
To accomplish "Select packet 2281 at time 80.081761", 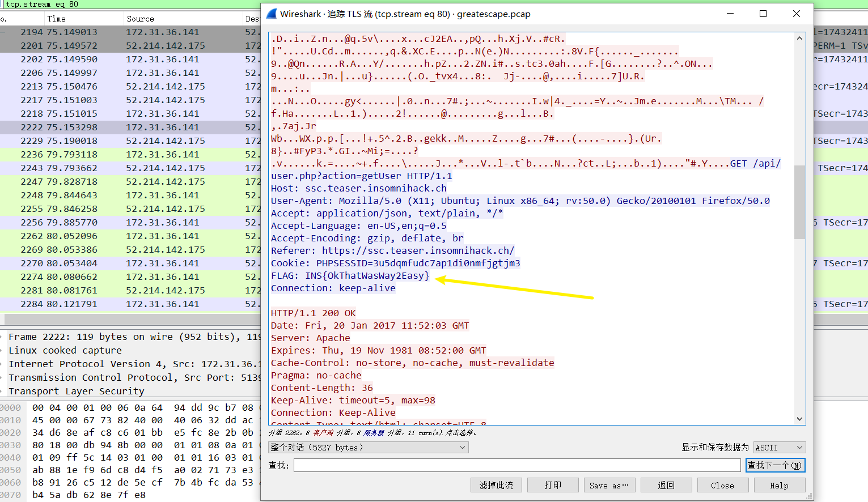I will tap(130, 290).
